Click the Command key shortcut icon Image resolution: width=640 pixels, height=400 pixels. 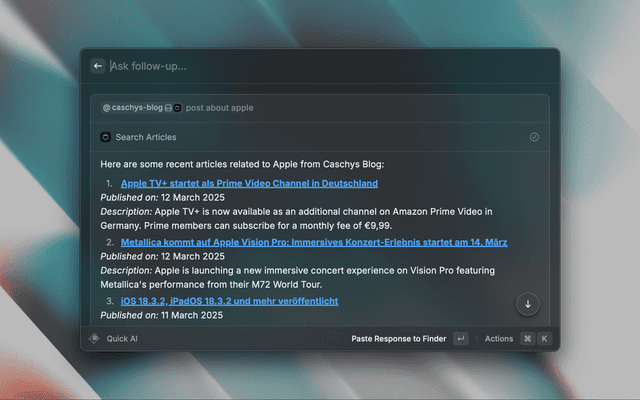point(527,339)
